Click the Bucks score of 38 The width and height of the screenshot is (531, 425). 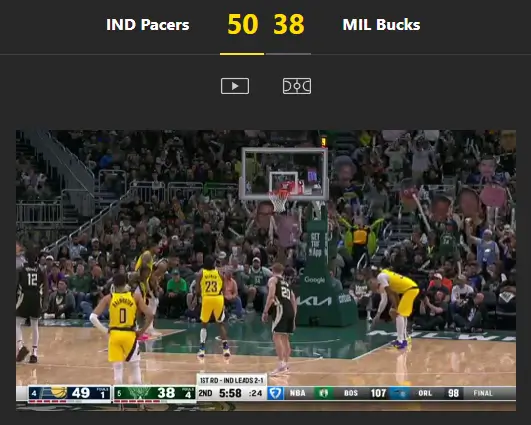pyautogui.click(x=289, y=24)
